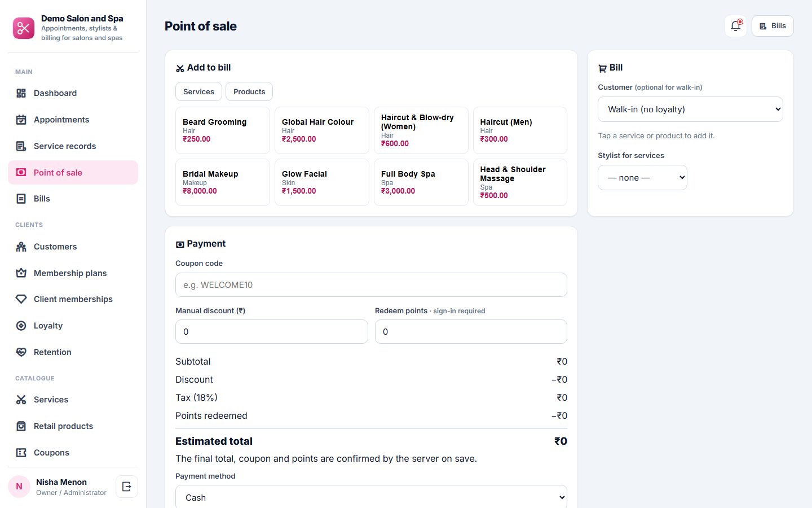Click the Loyalty target icon
Image resolution: width=812 pixels, height=508 pixels.
click(x=21, y=326)
